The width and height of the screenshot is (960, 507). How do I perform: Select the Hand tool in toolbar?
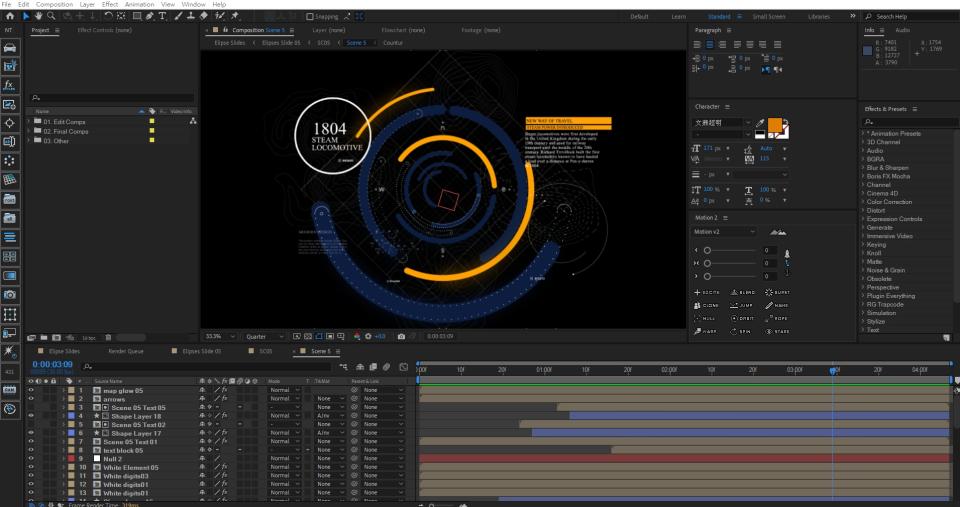point(38,16)
